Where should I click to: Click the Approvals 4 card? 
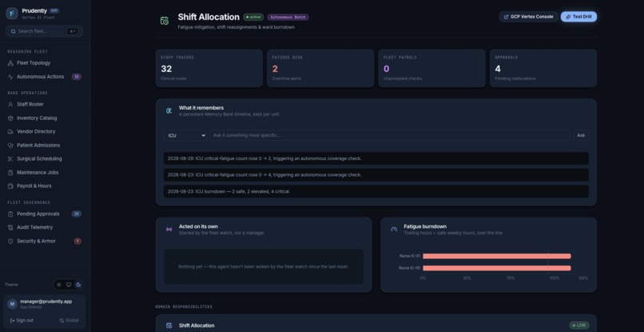coord(543,68)
